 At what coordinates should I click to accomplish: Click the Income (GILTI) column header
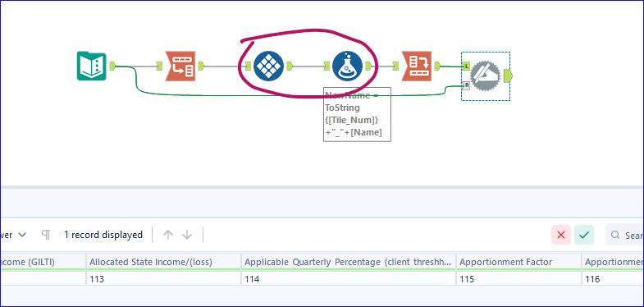pyautogui.click(x=43, y=262)
